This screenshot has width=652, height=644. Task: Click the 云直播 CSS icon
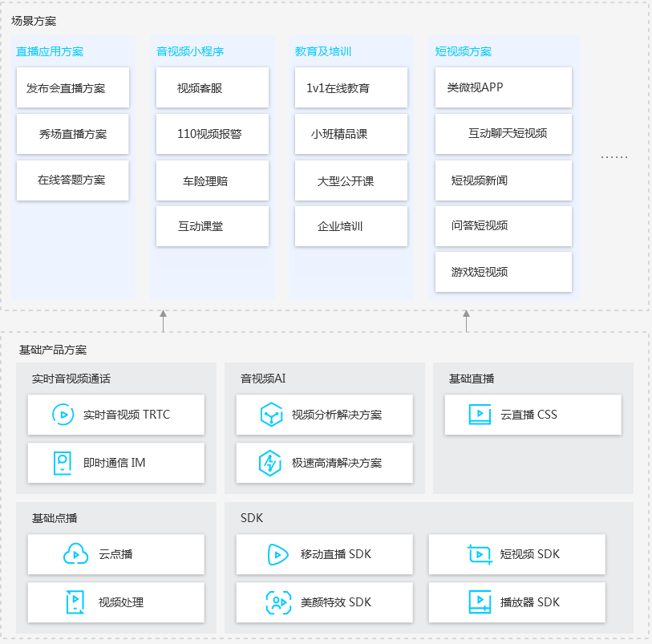tap(480, 415)
